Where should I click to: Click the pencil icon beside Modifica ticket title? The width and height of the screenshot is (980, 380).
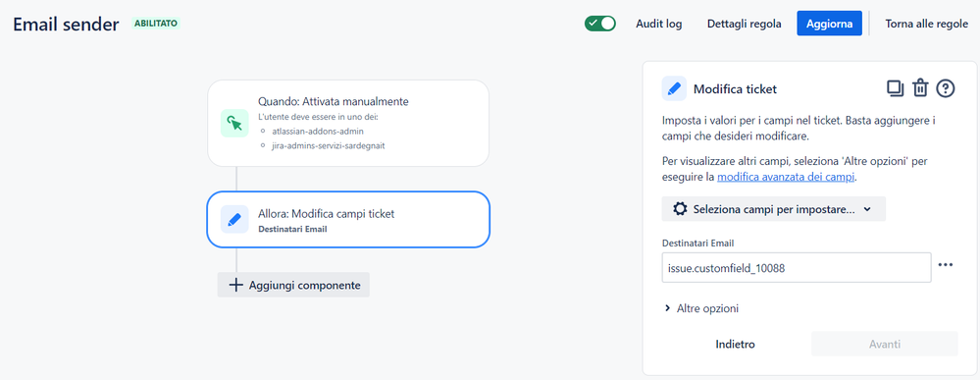click(x=674, y=89)
